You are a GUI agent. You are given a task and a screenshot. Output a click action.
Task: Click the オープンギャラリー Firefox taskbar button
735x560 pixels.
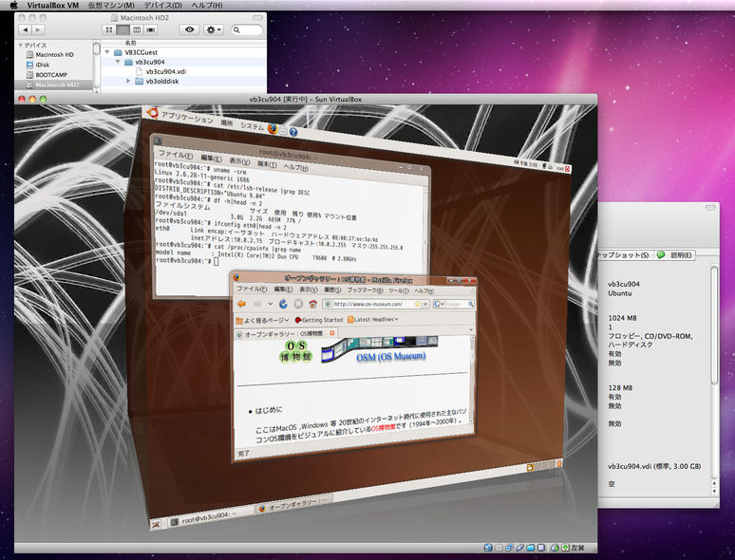click(x=294, y=503)
